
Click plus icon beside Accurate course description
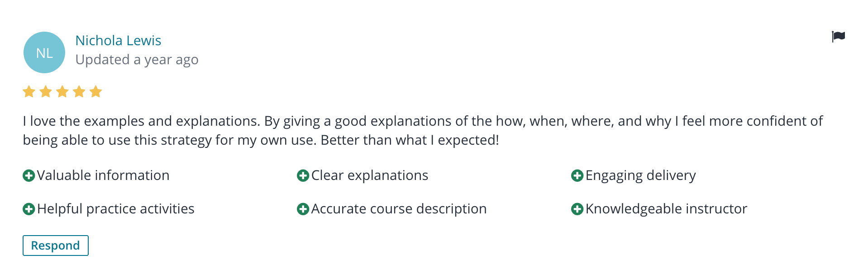point(303,209)
